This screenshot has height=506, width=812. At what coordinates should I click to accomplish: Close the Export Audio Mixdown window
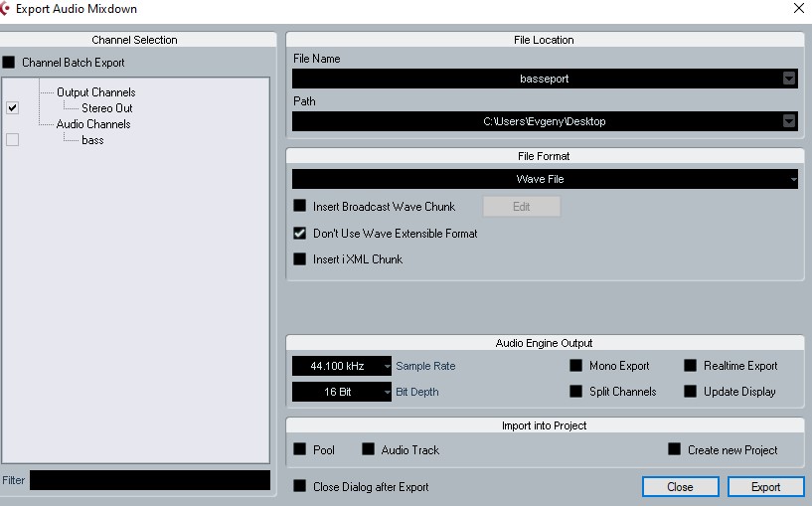pyautogui.click(x=798, y=8)
